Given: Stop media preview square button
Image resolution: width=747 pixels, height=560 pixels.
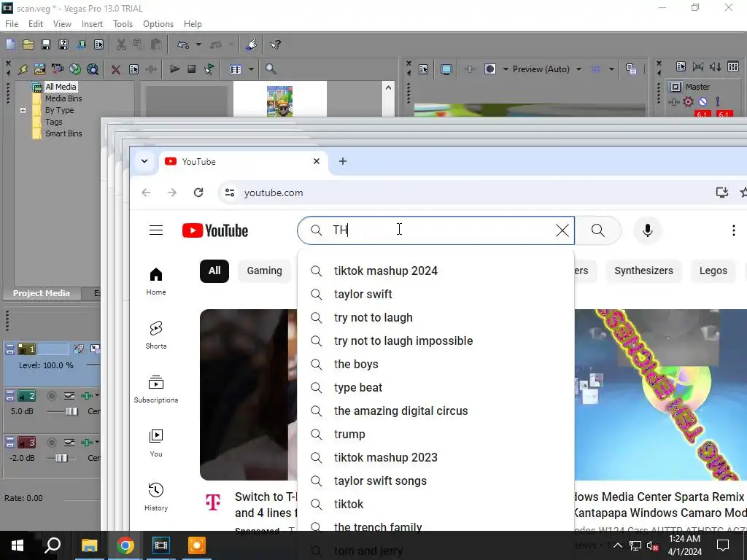Looking at the screenshot, I should tap(192, 69).
